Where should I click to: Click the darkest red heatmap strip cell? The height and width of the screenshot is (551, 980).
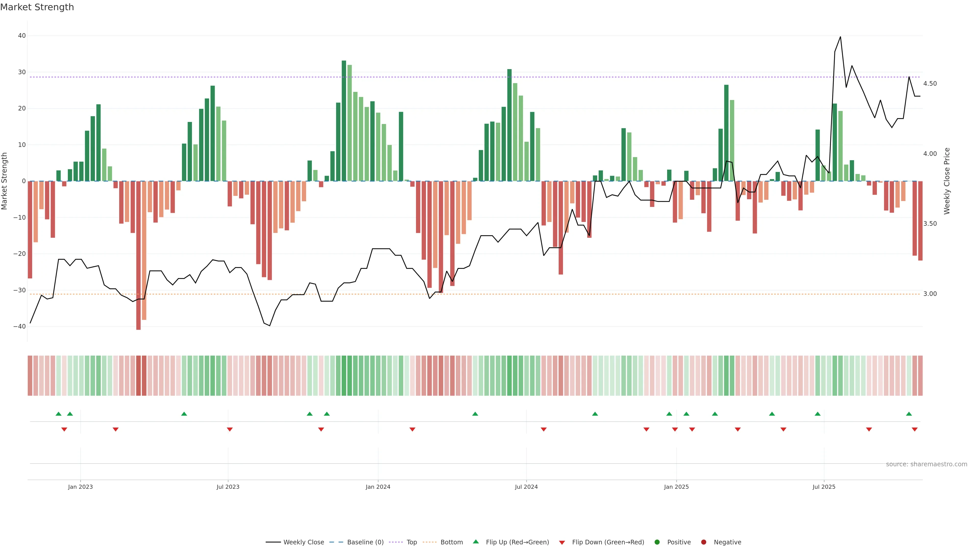139,375
